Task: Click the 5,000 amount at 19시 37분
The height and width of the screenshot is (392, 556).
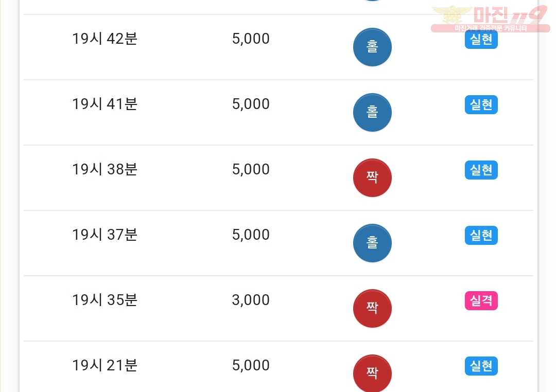Action: 251,235
